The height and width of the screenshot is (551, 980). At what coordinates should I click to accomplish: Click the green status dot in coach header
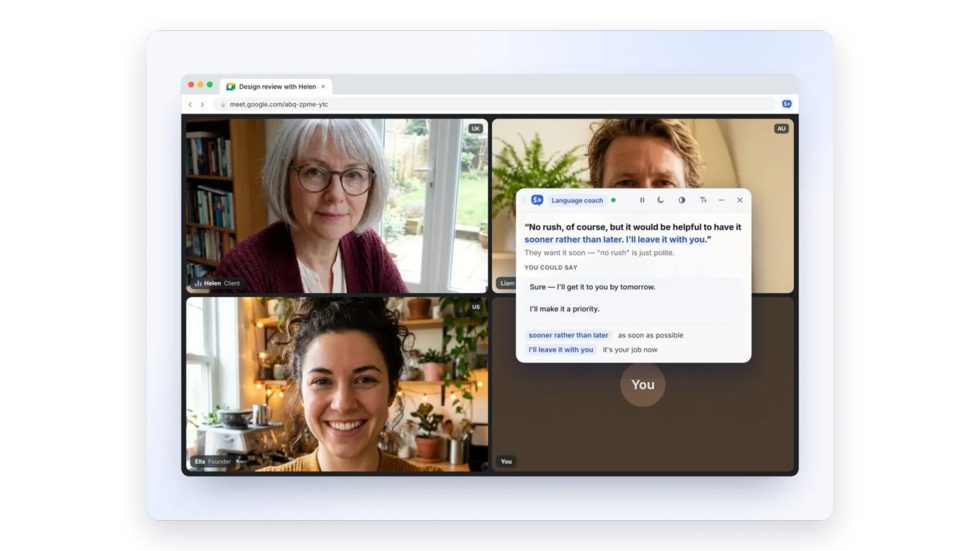click(x=613, y=200)
